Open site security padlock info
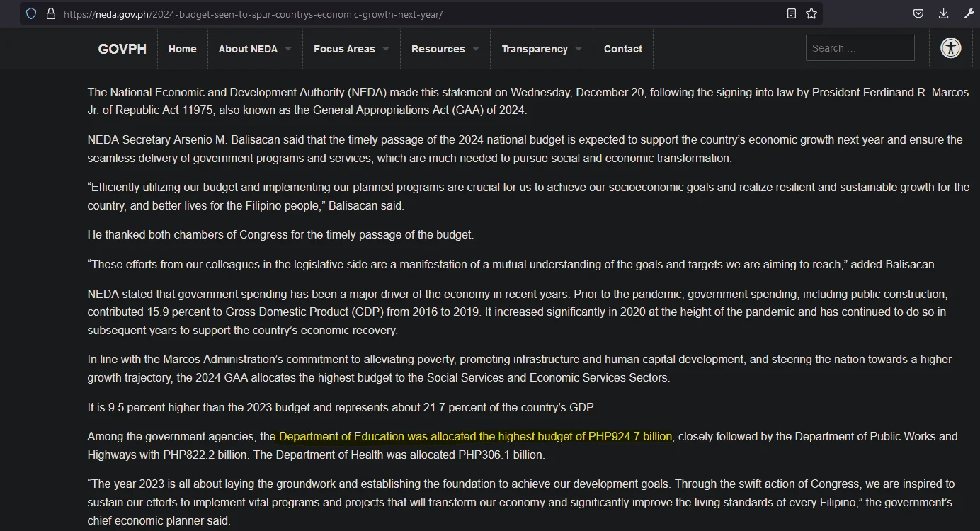This screenshot has width=980, height=531. pyautogui.click(x=50, y=13)
